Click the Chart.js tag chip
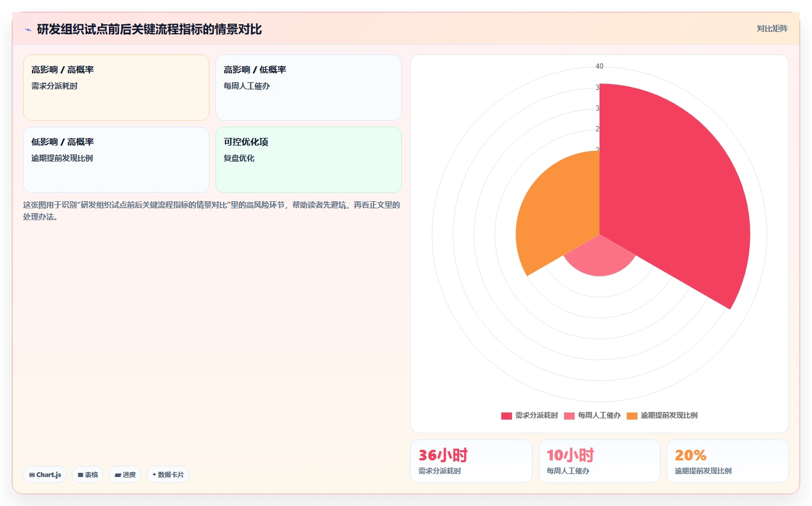 [x=45, y=475]
